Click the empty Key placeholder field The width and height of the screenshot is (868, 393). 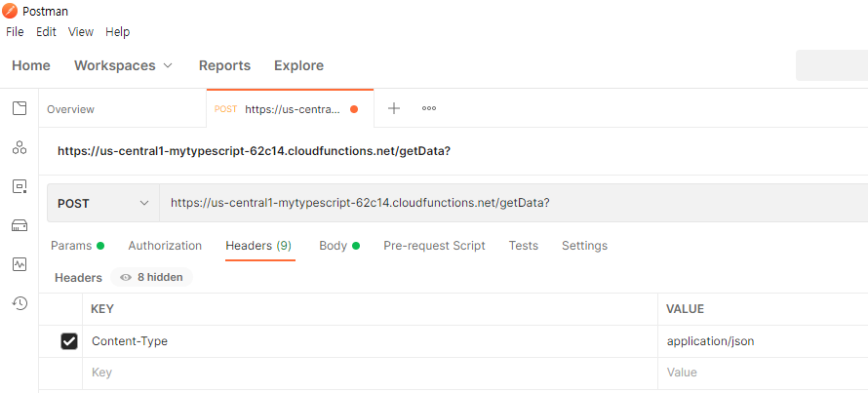[x=370, y=373]
